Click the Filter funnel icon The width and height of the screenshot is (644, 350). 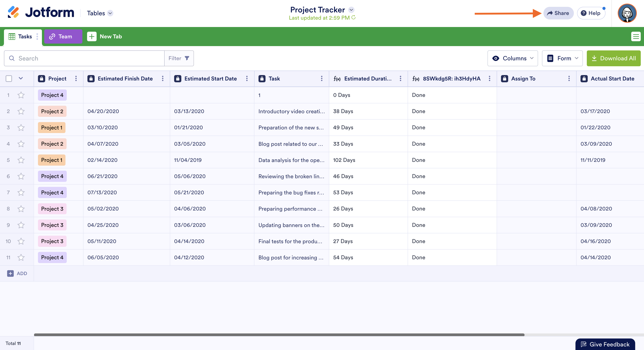point(187,58)
